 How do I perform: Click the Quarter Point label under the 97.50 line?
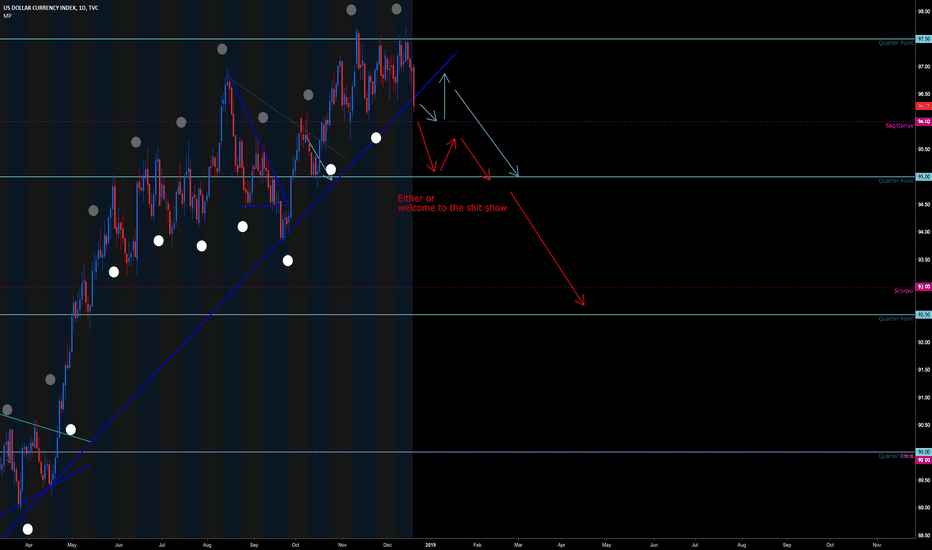(x=896, y=43)
